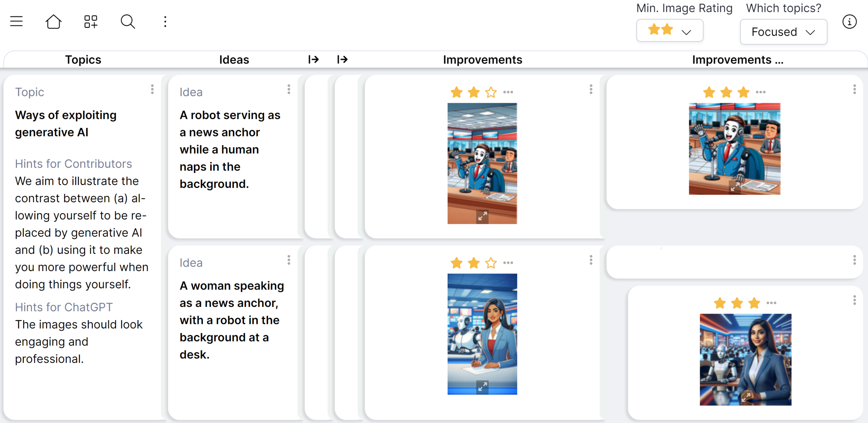
Task: Click the info icon at top right
Action: pyautogui.click(x=849, y=22)
